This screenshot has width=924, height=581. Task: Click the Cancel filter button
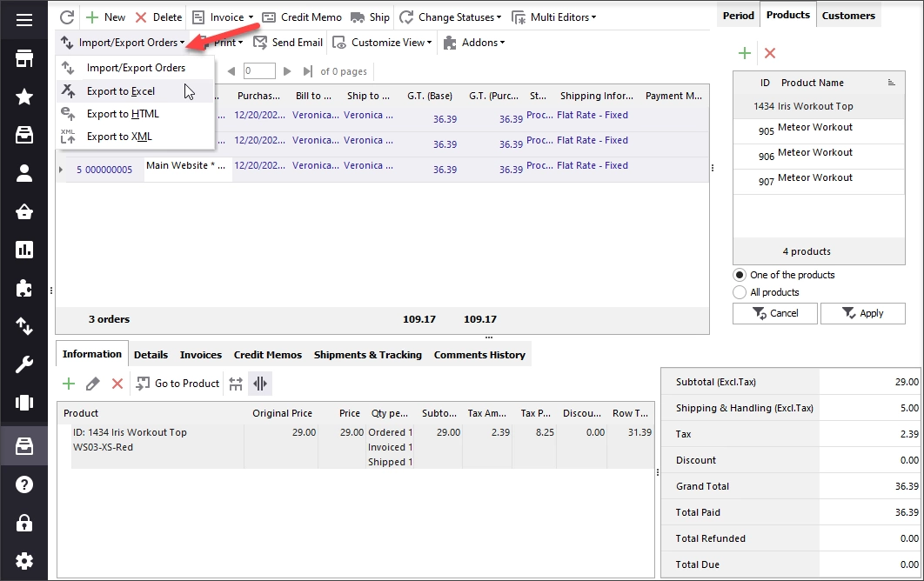tap(775, 313)
